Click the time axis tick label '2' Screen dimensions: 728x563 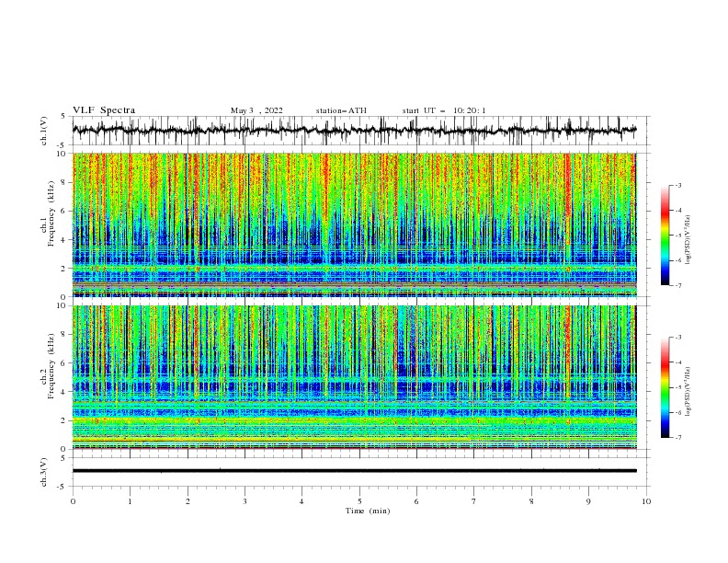click(188, 501)
